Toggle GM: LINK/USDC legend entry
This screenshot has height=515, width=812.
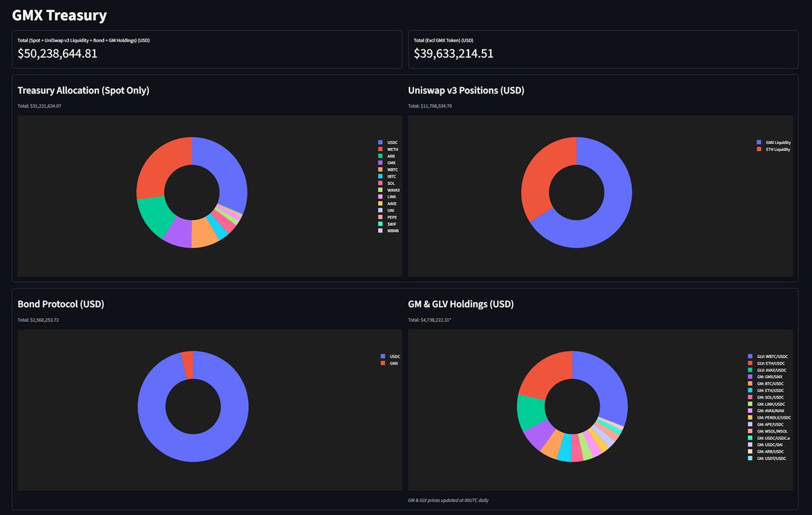point(767,404)
